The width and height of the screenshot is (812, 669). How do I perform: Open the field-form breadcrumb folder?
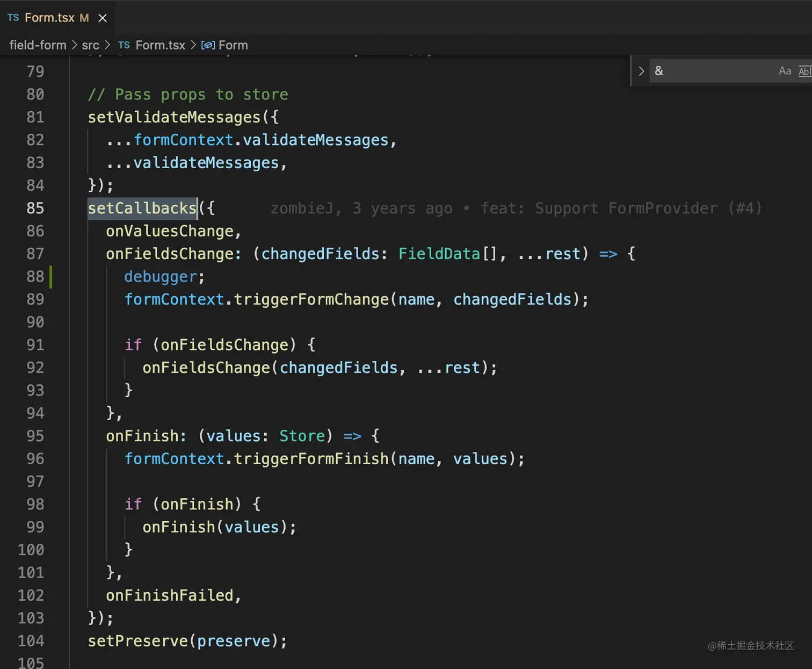38,45
